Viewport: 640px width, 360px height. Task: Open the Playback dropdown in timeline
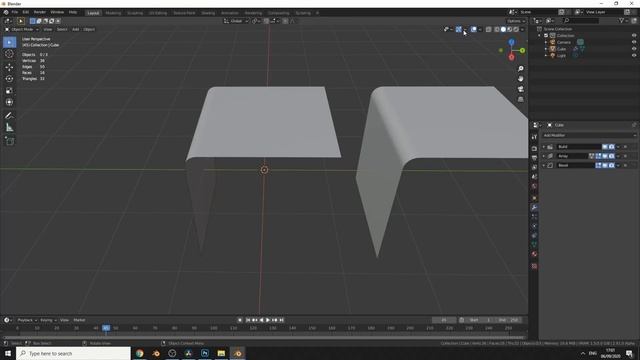27,320
